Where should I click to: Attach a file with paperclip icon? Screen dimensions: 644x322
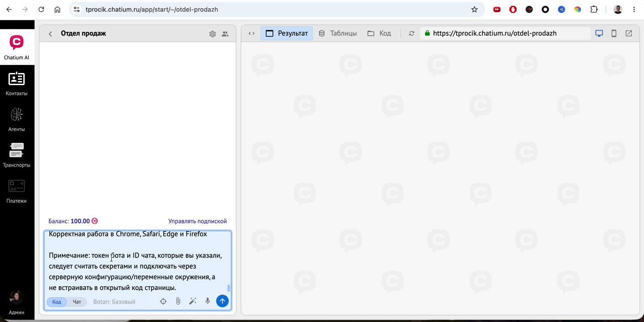point(178,301)
